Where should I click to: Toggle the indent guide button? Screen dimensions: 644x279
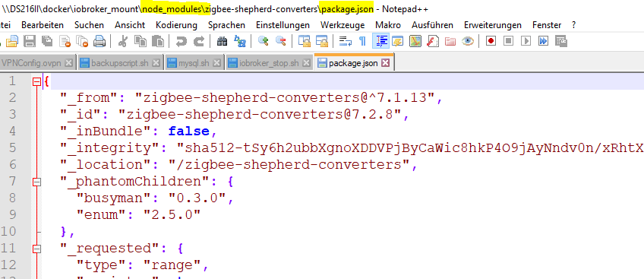click(x=380, y=41)
